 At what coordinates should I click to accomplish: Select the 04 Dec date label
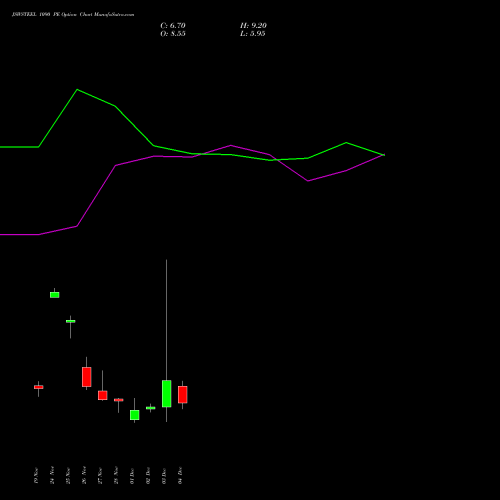tap(180, 476)
